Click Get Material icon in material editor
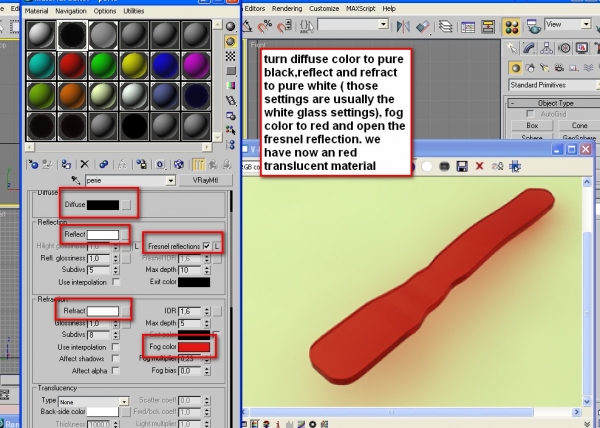The width and height of the screenshot is (600, 428). [33, 165]
